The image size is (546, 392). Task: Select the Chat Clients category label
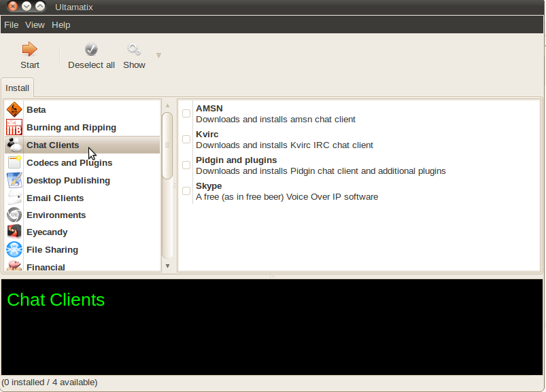click(53, 145)
